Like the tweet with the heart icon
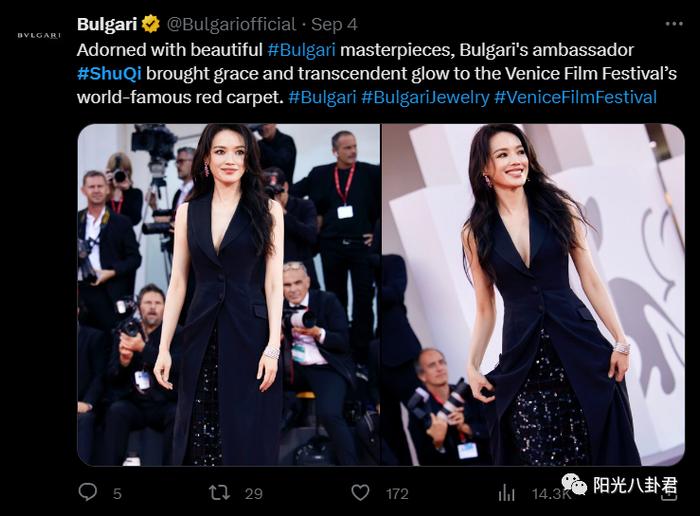700x516 pixels. [x=360, y=493]
